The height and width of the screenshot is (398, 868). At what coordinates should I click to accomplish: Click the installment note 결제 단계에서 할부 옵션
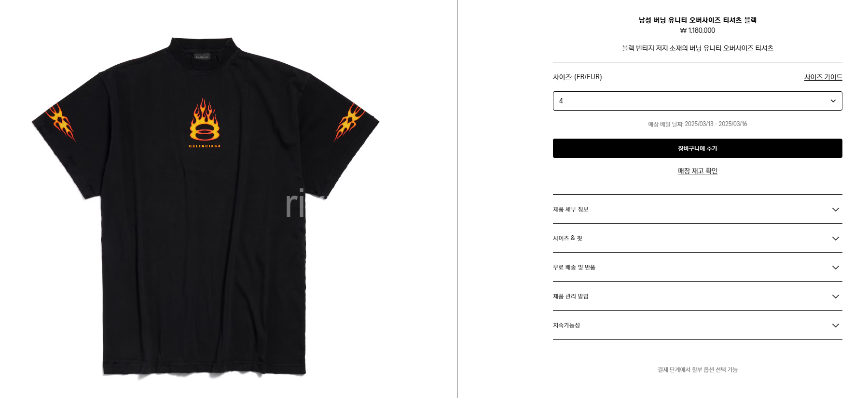click(697, 370)
